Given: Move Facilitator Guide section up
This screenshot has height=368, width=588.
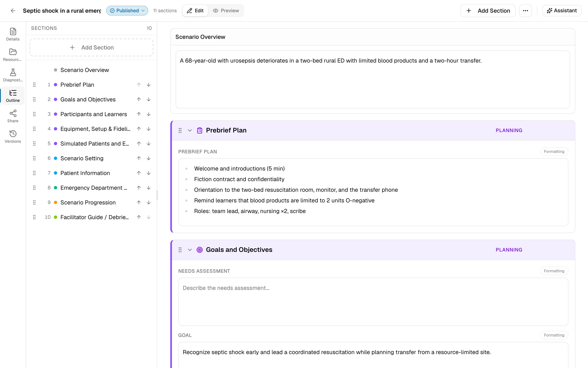Looking at the screenshot, I should (139, 217).
